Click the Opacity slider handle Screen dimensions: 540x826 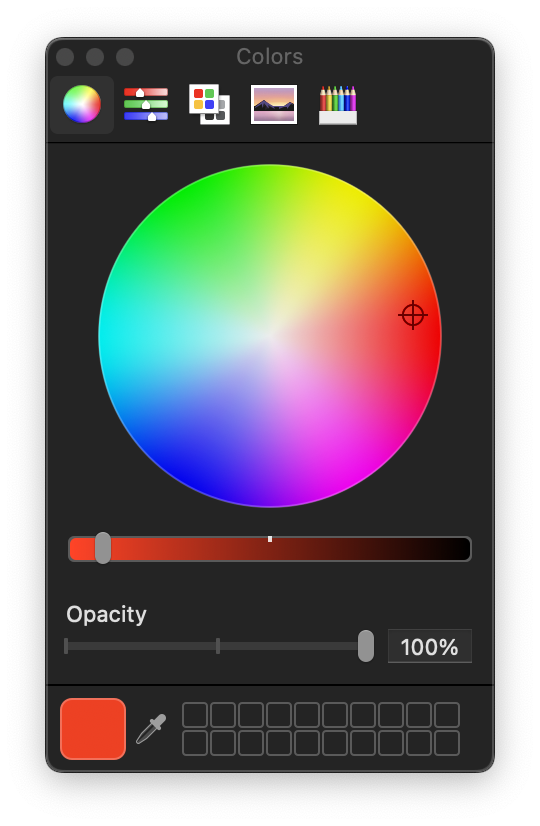point(366,646)
